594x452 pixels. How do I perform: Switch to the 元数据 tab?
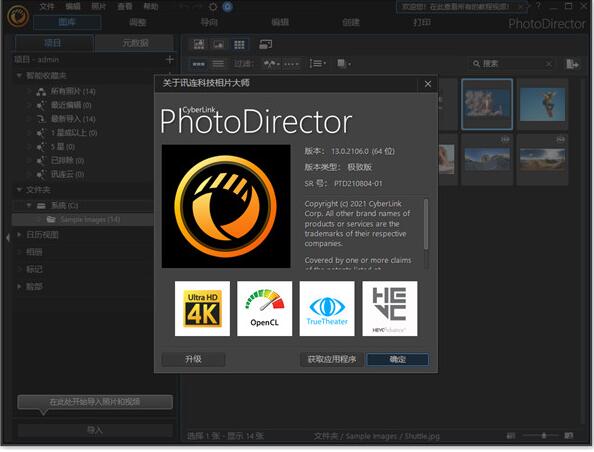(134, 43)
